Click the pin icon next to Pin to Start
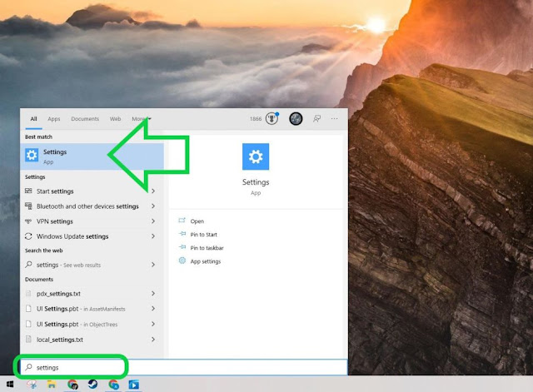This screenshot has height=392, width=533. (x=182, y=234)
